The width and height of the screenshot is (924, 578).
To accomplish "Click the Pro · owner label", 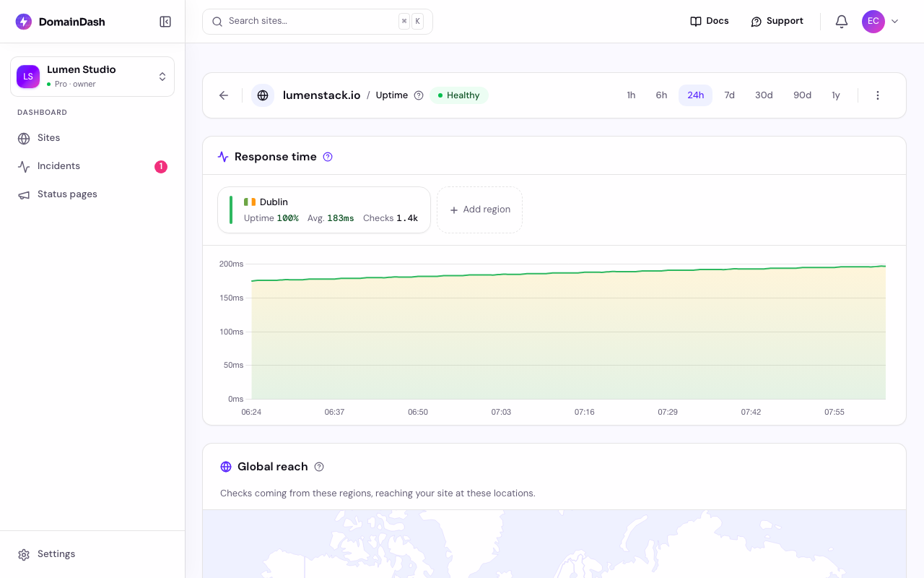I will (x=75, y=85).
